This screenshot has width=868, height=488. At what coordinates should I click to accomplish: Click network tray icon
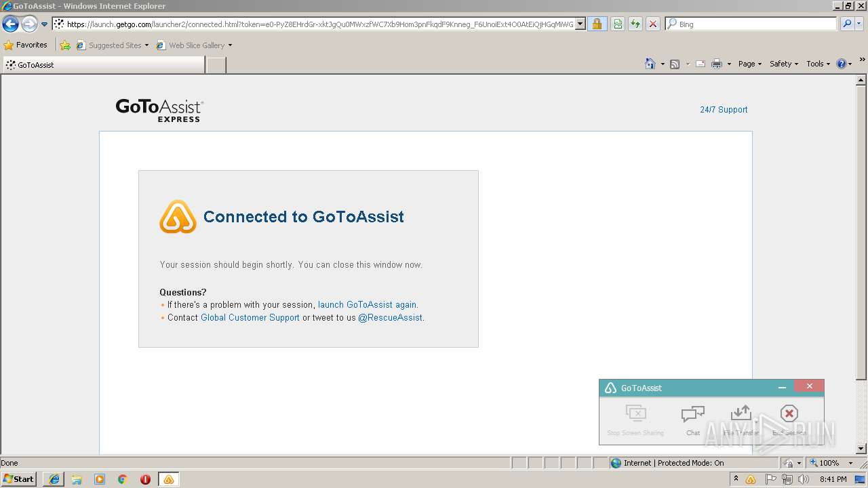point(787,479)
